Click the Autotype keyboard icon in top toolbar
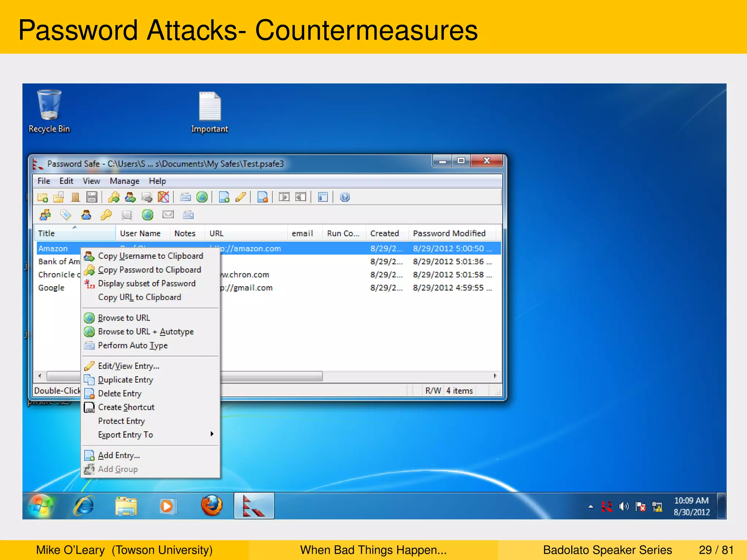This screenshot has height=560, width=747. click(x=185, y=197)
